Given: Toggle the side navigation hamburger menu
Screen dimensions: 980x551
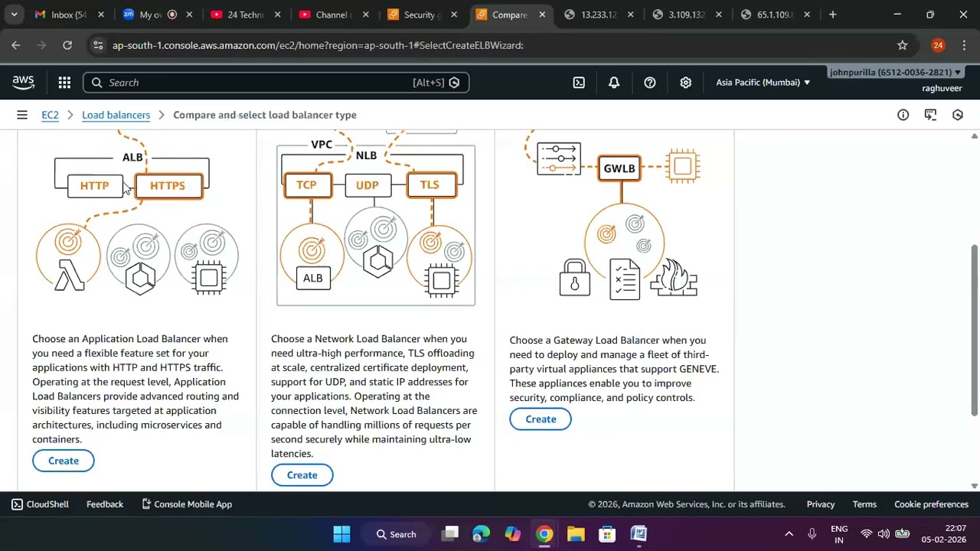Looking at the screenshot, I should (x=22, y=115).
